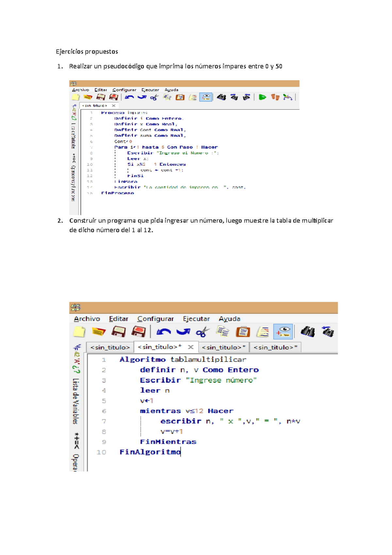The height and width of the screenshot is (555, 392).
Task: Click the scissors cut icon in lower window
Action: pos(203,332)
